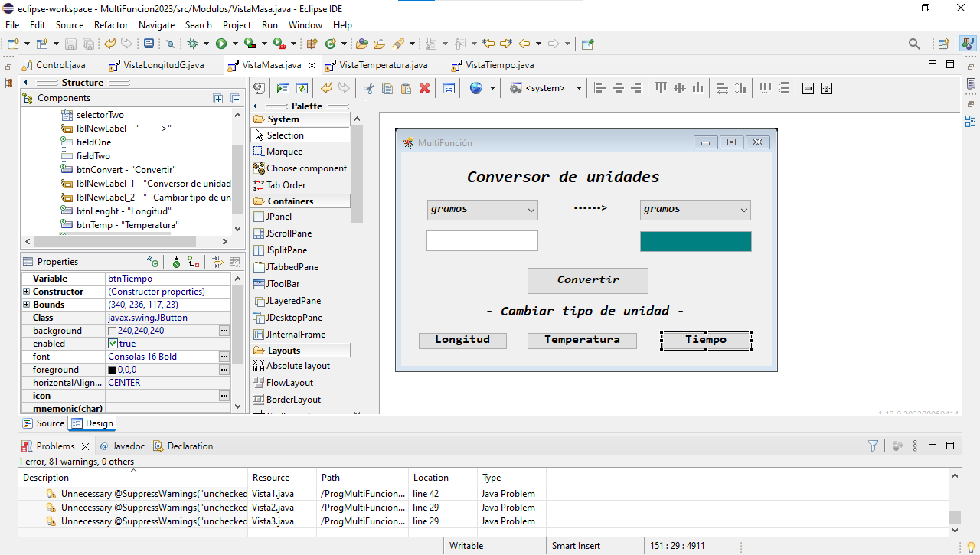Click the Convertir button in the form
Image resolution: width=980 pixels, height=555 pixels.
pyautogui.click(x=588, y=280)
